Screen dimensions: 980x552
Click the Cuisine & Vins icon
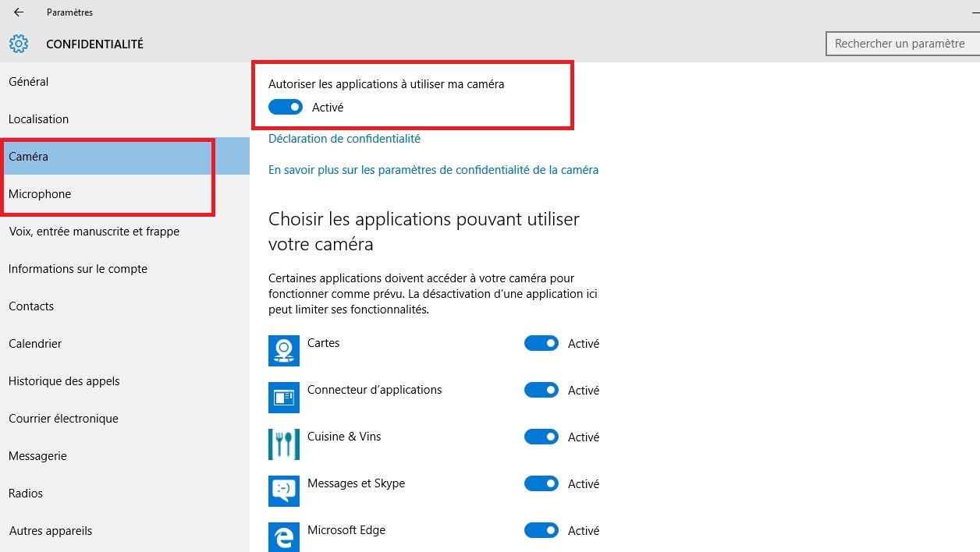(x=284, y=444)
